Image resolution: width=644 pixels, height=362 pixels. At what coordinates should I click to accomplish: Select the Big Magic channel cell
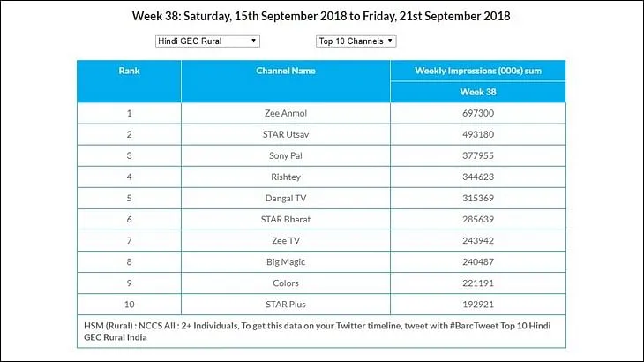click(286, 261)
